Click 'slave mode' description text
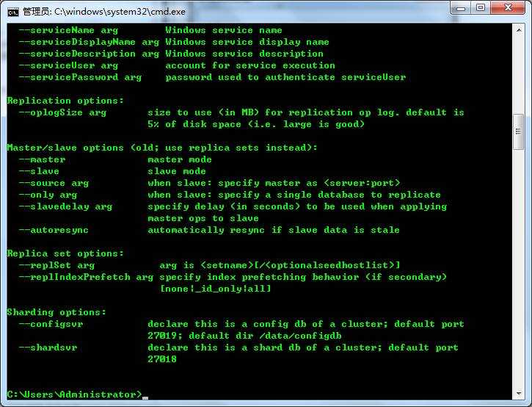Viewport: 532px width, 407px height. 177,172
